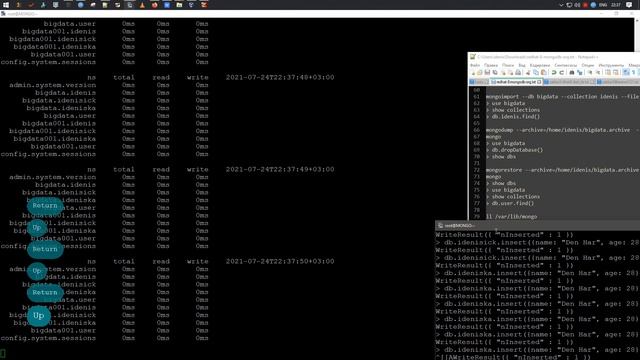Viewport: 640px width, 360px height.
Task: Click 'll /var/lib/mongo' line in Notepad++
Action: (511, 216)
